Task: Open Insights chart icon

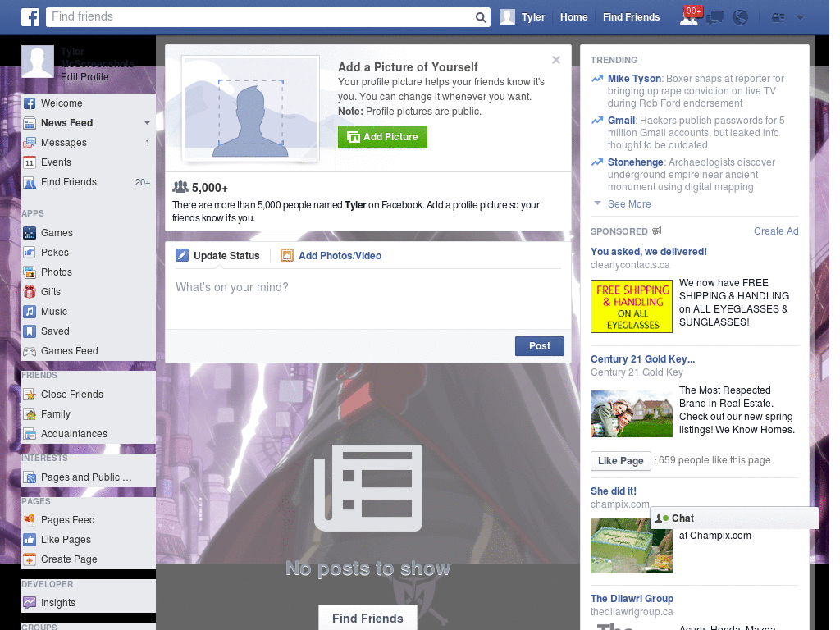Action: [x=30, y=603]
